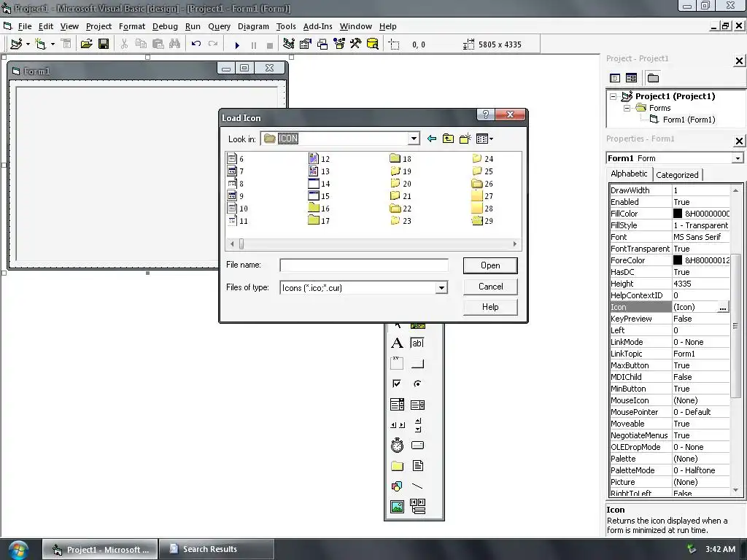Click the Open button in the Load Icon dialog
This screenshot has height=560, width=747.
(490, 265)
